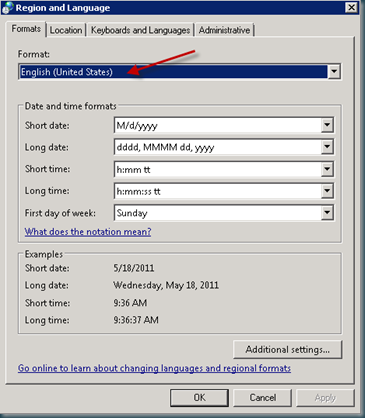Click the OK button
Screen dimensions: 365x418
click(x=199, y=398)
